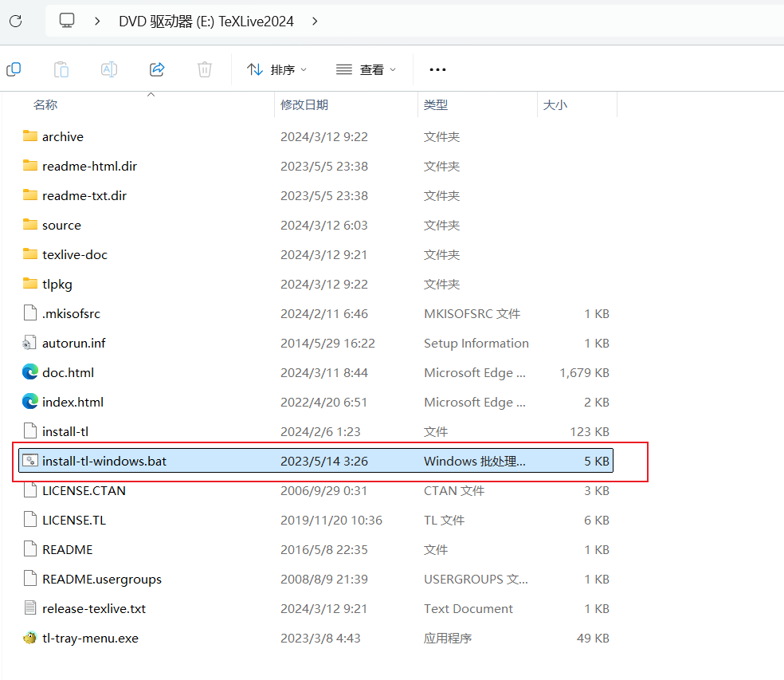Select the tlpkg folder icon

(30, 284)
